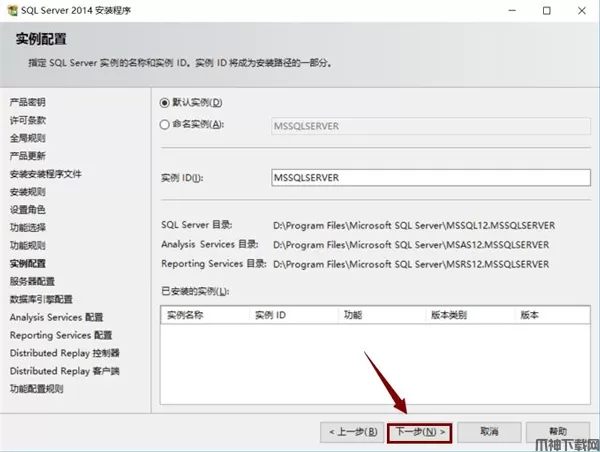Click the MSRS12.MSSQLSERVER directory path

pyautogui.click(x=411, y=264)
